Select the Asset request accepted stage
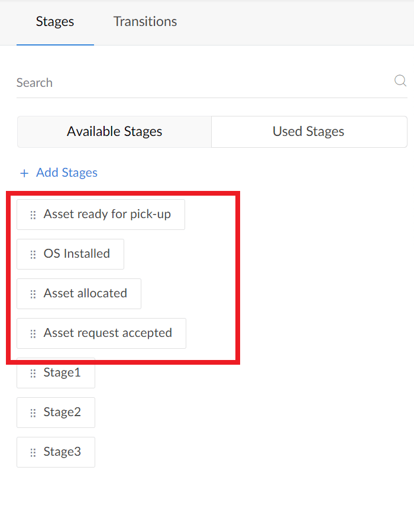 pos(101,333)
